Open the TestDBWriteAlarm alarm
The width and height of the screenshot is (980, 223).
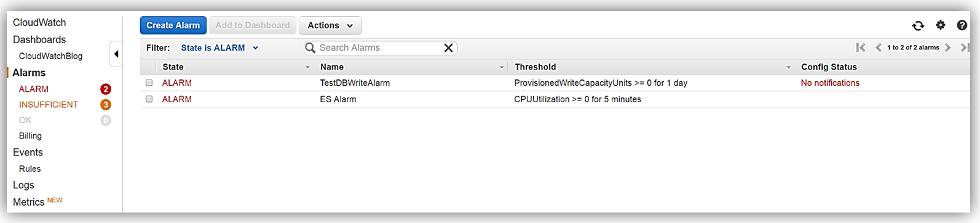[355, 83]
